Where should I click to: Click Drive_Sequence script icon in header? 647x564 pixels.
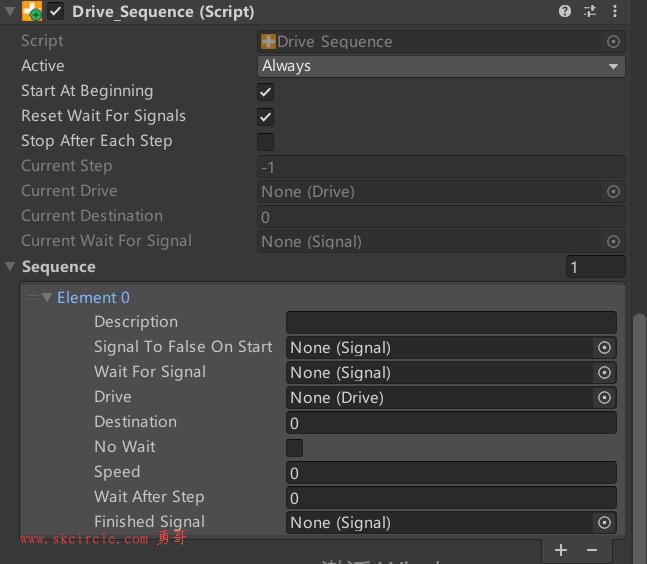click(32, 11)
